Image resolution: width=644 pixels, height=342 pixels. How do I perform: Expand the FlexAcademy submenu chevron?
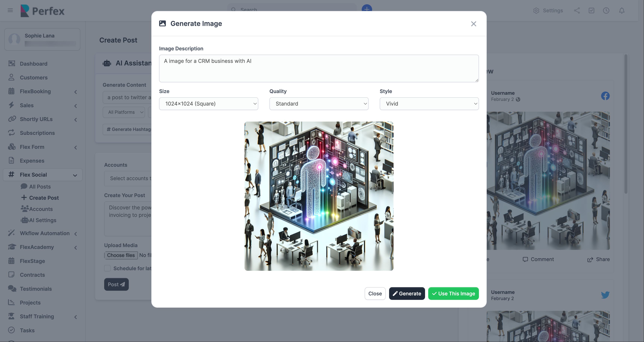(75, 247)
